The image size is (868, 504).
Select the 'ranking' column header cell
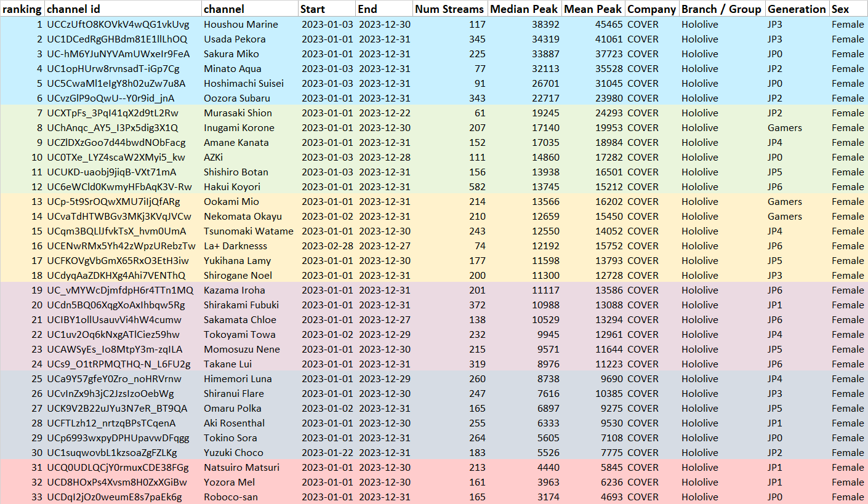click(22, 9)
